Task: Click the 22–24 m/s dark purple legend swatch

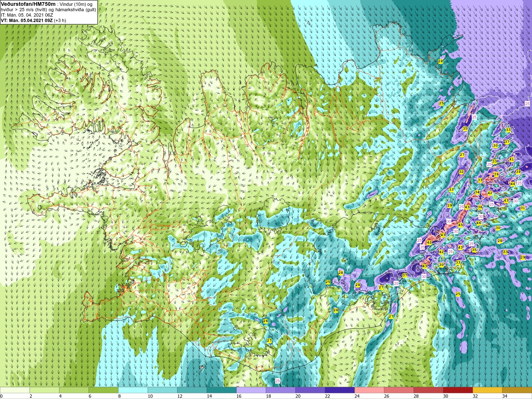Action: click(340, 390)
